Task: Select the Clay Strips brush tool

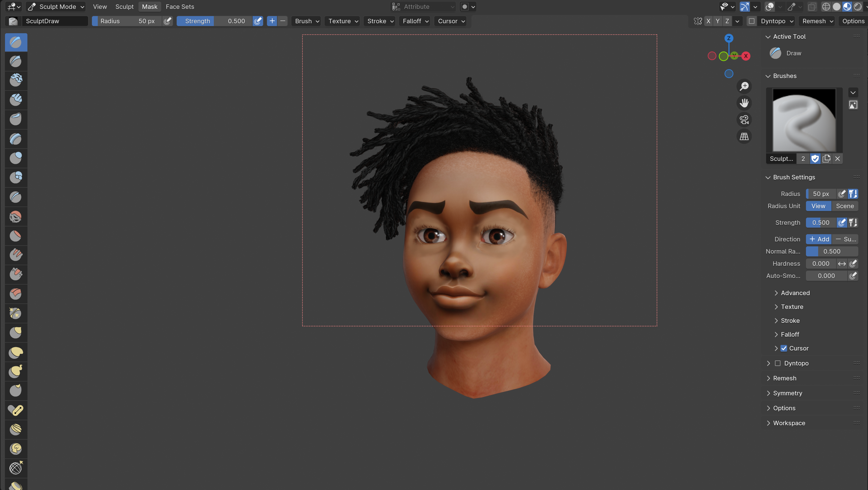Action: point(16,100)
